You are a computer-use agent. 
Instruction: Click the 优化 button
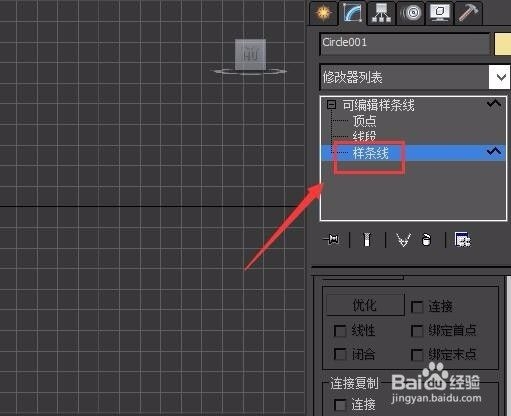pyautogui.click(x=365, y=305)
